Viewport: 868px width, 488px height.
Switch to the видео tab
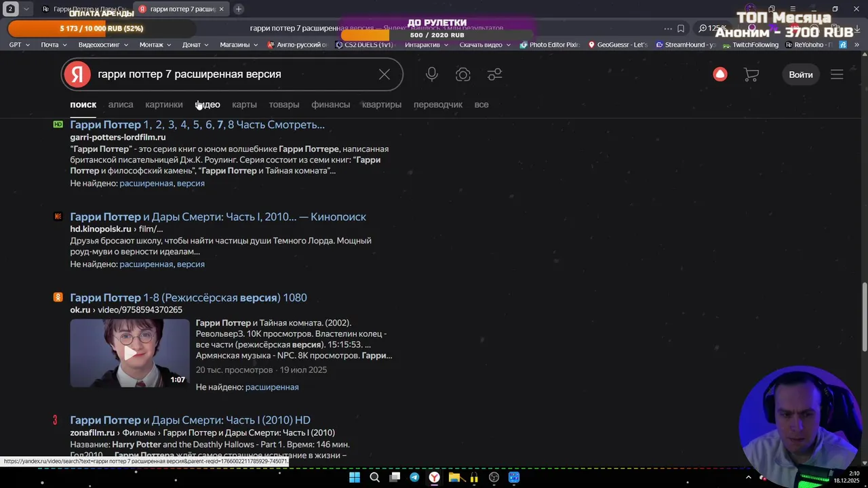208,104
